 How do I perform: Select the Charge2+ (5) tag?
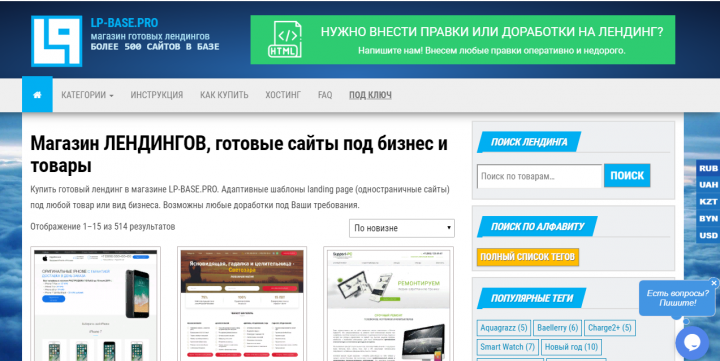tap(610, 328)
